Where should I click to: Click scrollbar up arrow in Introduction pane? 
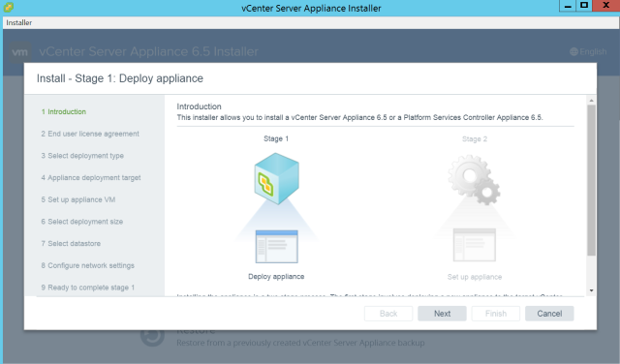coord(591,101)
